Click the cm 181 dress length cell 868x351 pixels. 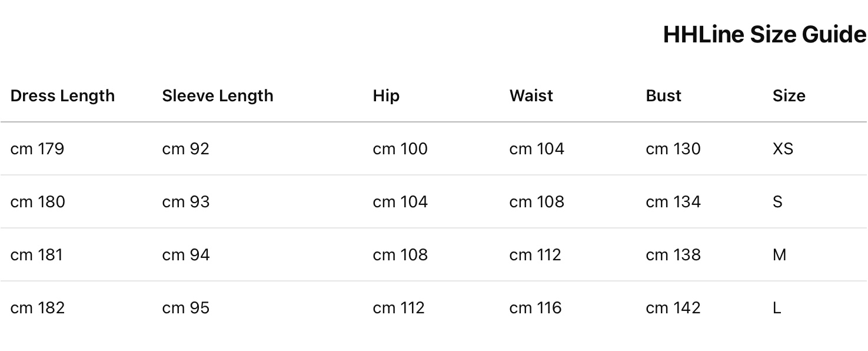tap(36, 255)
